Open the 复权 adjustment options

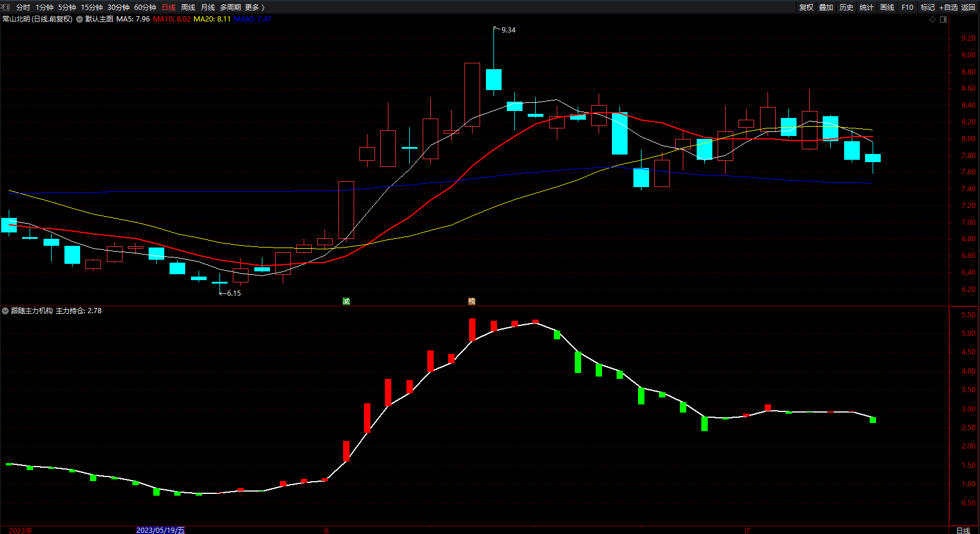click(x=806, y=8)
